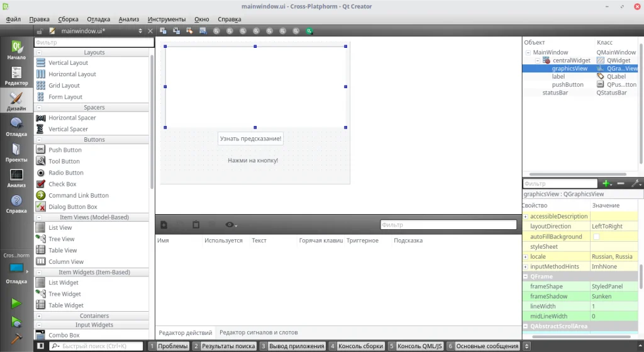Click the lock icon beside mainwindow.ui

coord(40,31)
